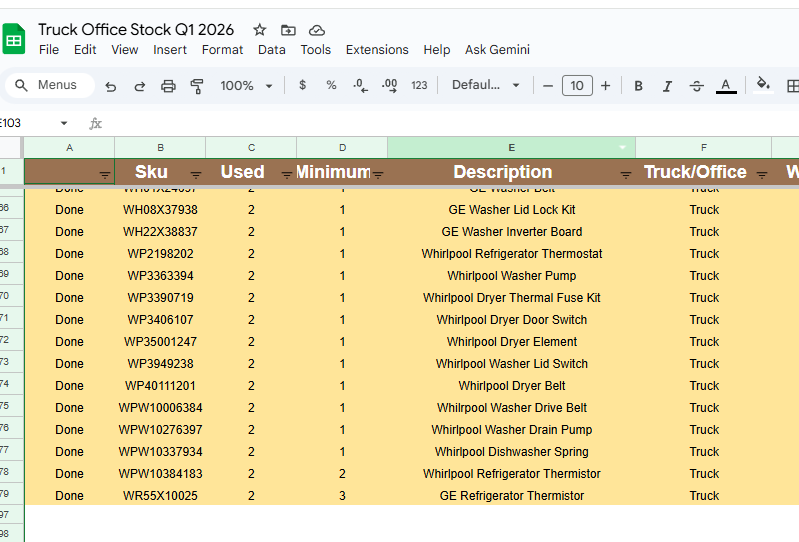
Task: Activate the Paint format roller
Action: coord(196,86)
